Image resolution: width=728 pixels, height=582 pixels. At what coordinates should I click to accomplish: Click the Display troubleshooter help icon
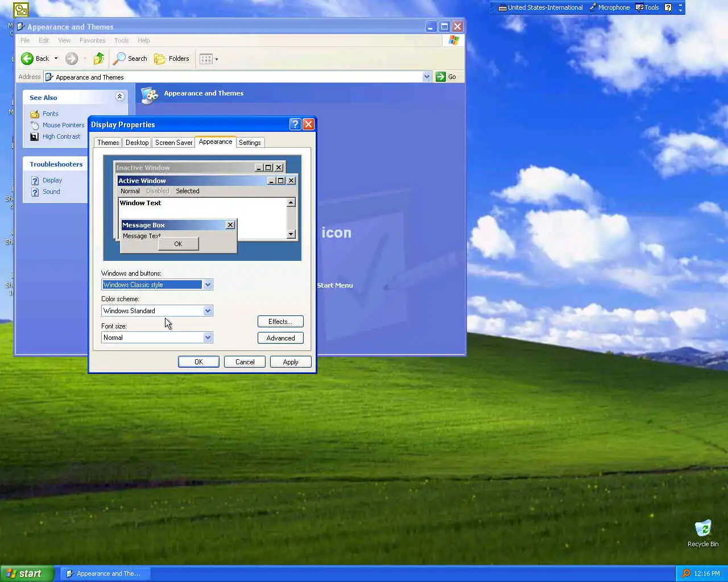35,180
